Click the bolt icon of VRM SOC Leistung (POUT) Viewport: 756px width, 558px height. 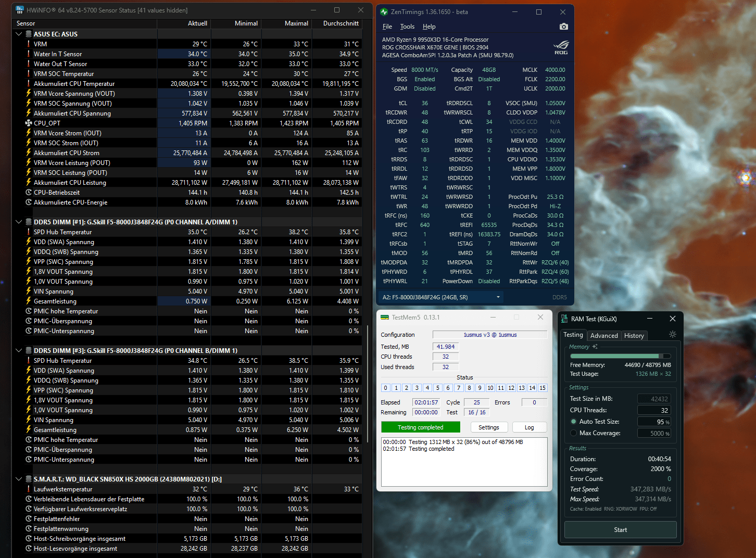[29, 173]
